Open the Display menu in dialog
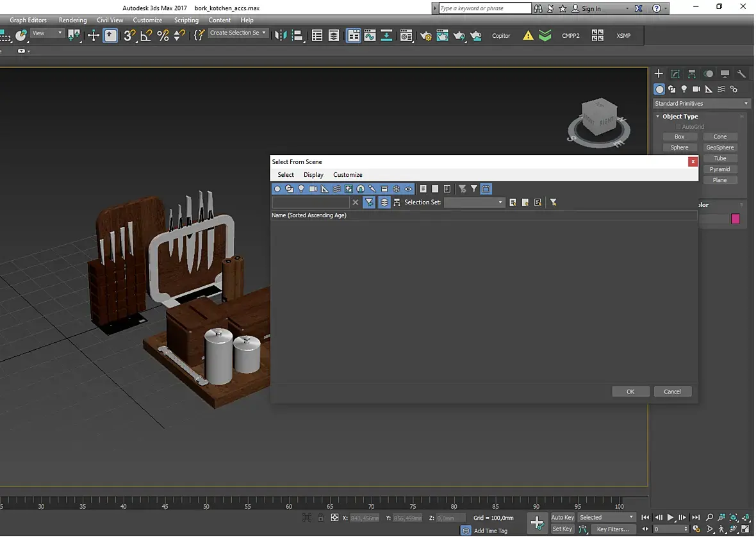 313,175
